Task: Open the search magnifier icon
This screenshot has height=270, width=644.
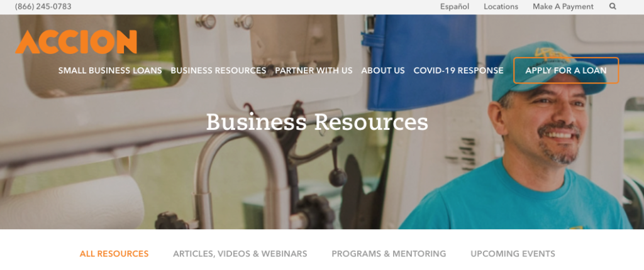Action: tap(613, 6)
